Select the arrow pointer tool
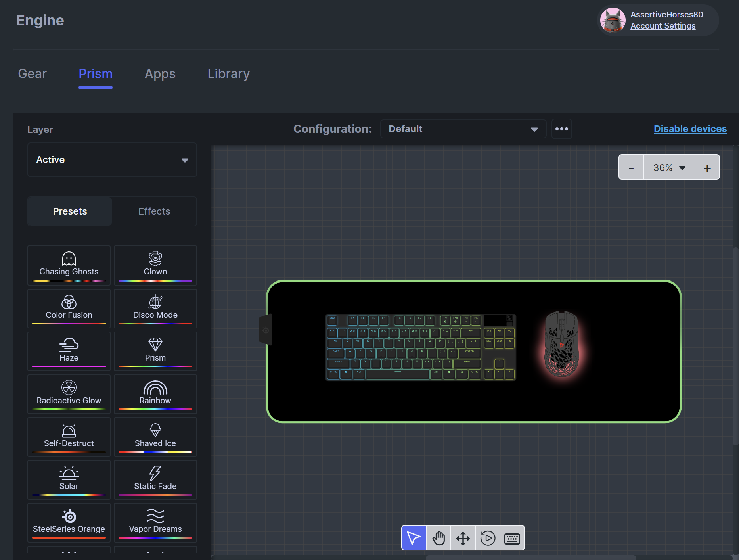 coord(414,538)
